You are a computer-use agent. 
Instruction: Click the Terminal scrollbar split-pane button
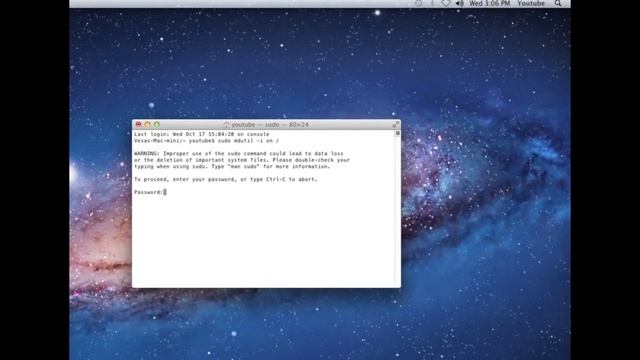coord(398,133)
